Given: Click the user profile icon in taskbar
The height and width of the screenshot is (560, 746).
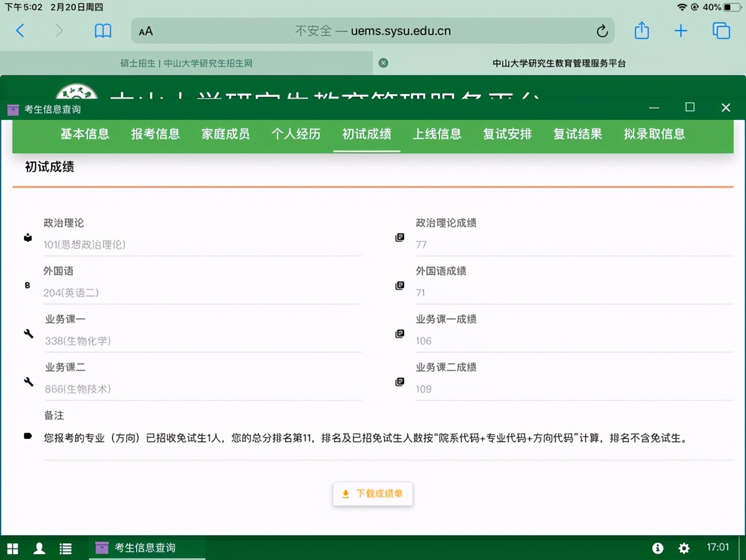Looking at the screenshot, I should pos(38,548).
